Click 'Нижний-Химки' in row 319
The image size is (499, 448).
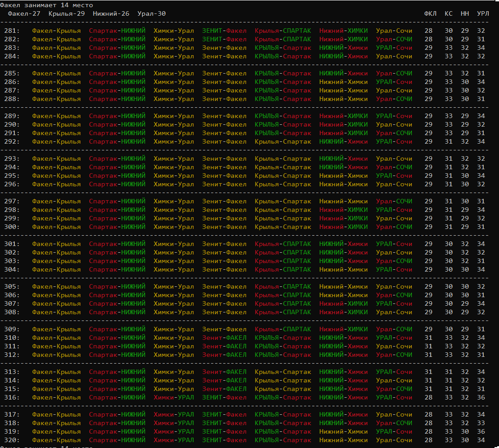[x=344, y=432]
